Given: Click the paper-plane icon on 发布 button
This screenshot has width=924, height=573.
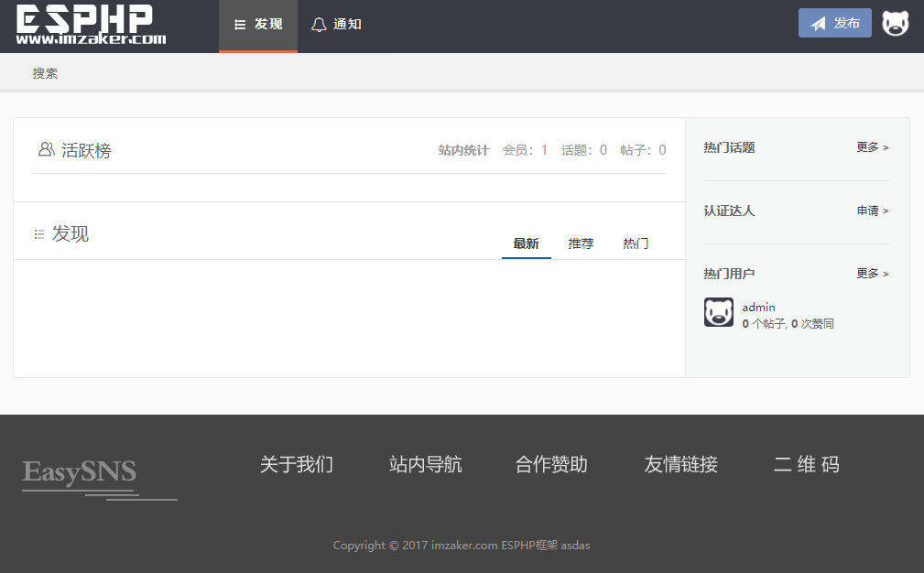Looking at the screenshot, I should tap(820, 22).
